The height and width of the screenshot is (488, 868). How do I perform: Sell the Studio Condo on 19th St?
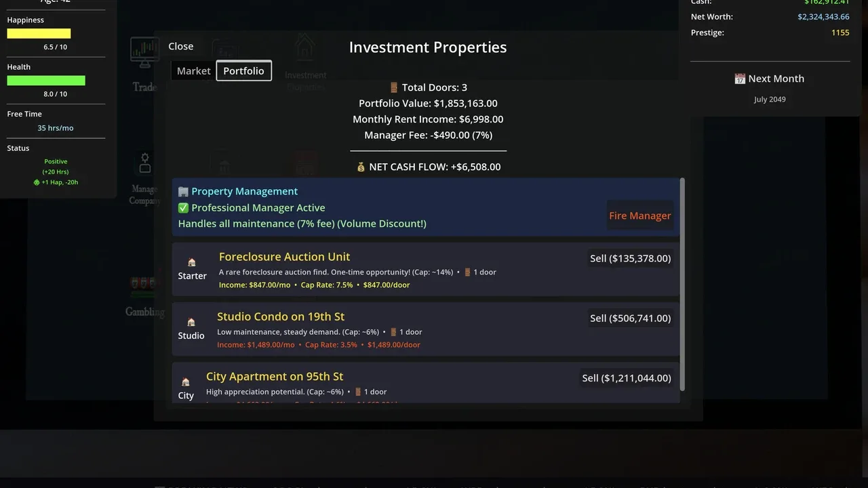631,318
